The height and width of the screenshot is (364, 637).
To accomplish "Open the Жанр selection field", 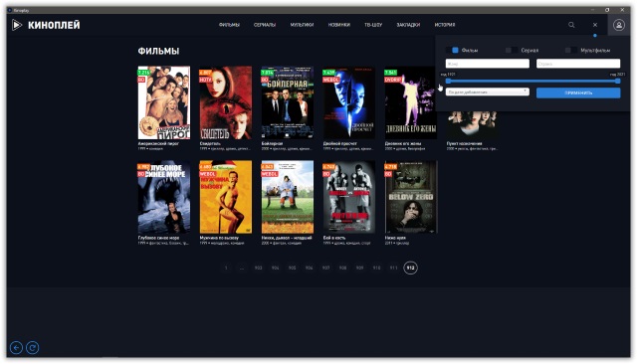I will (x=488, y=64).
